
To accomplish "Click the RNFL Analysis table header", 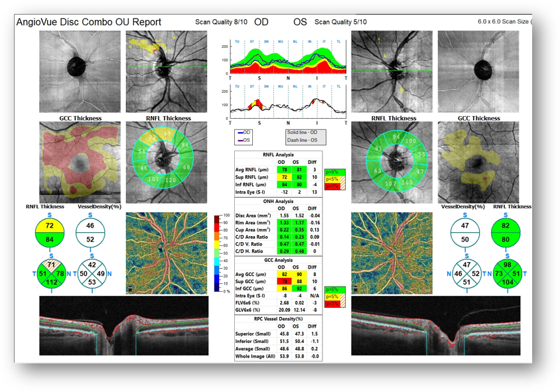I will click(277, 154).
